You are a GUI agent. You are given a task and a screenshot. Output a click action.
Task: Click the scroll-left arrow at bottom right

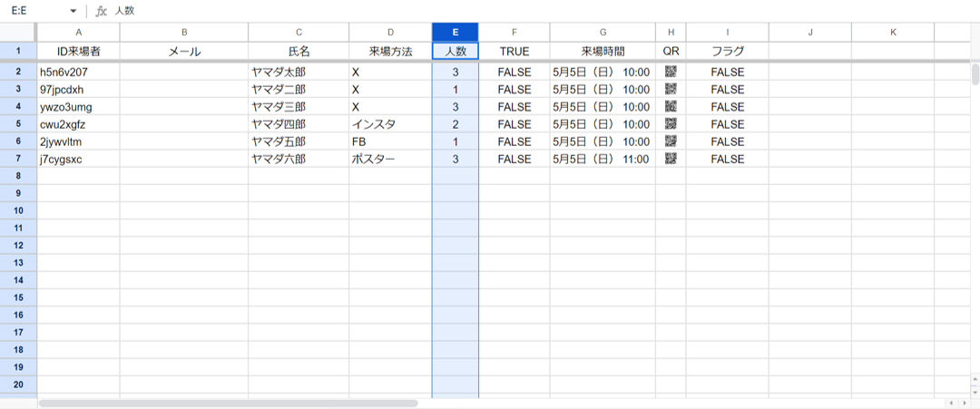click(951, 403)
